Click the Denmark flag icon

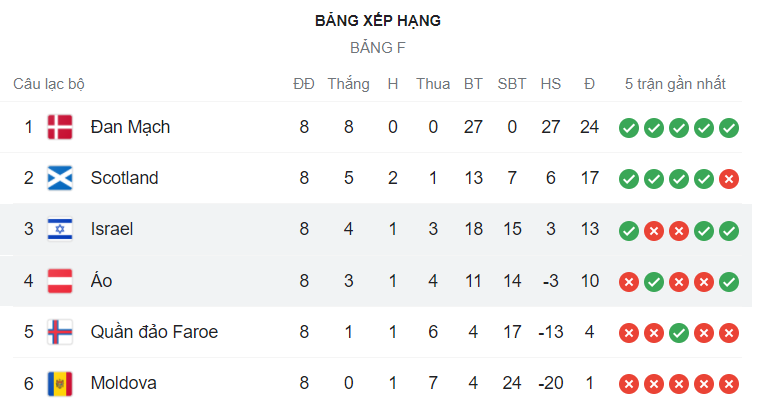[x=60, y=127]
